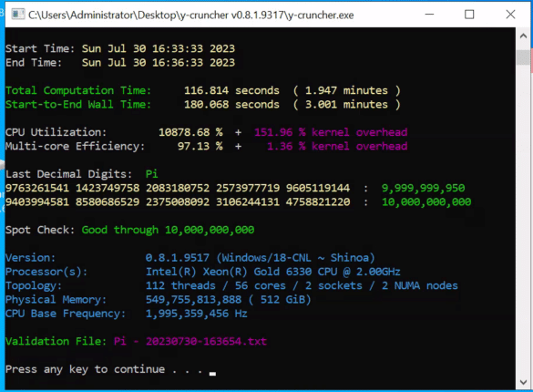This screenshot has width=533, height=392.
Task: Minimize the y-cruncher console window
Action: point(430,15)
